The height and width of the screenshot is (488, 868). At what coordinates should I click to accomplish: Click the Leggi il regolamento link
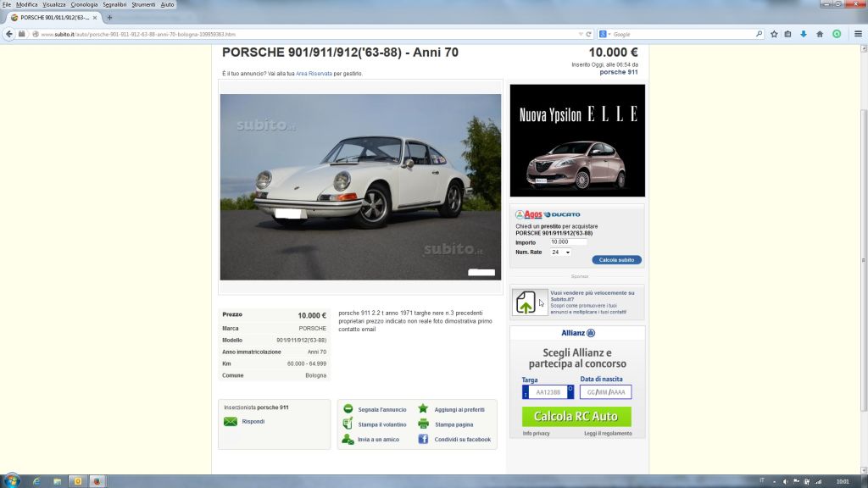point(608,434)
